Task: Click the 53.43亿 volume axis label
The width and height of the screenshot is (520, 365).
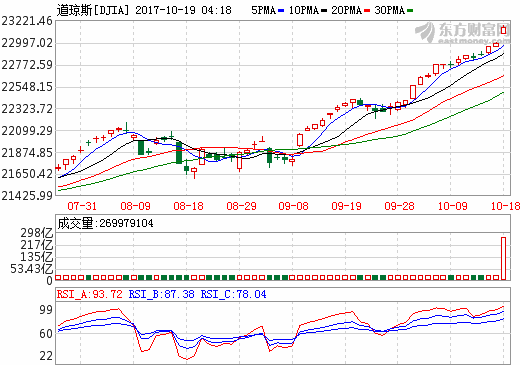Action: [x=32, y=269]
